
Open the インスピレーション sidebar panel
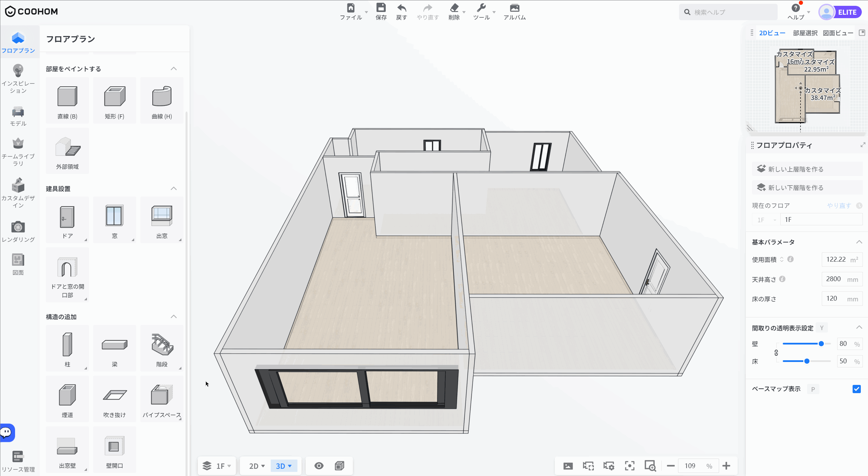(18, 79)
